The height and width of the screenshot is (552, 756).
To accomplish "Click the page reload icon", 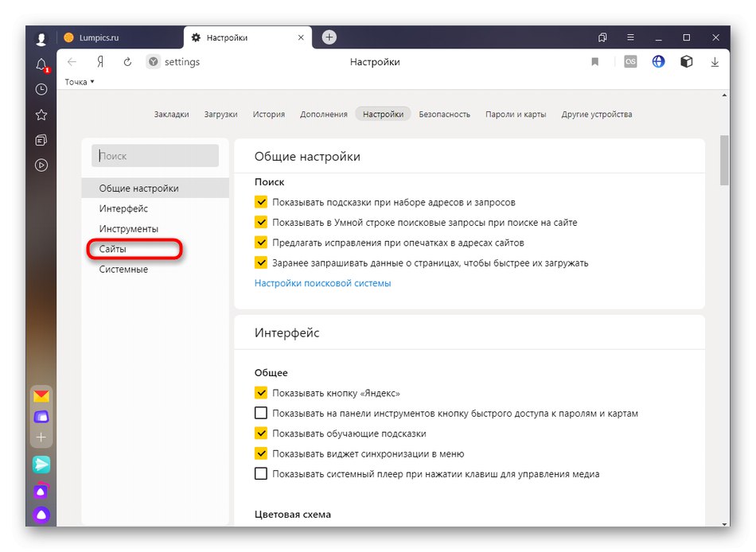I will [127, 62].
